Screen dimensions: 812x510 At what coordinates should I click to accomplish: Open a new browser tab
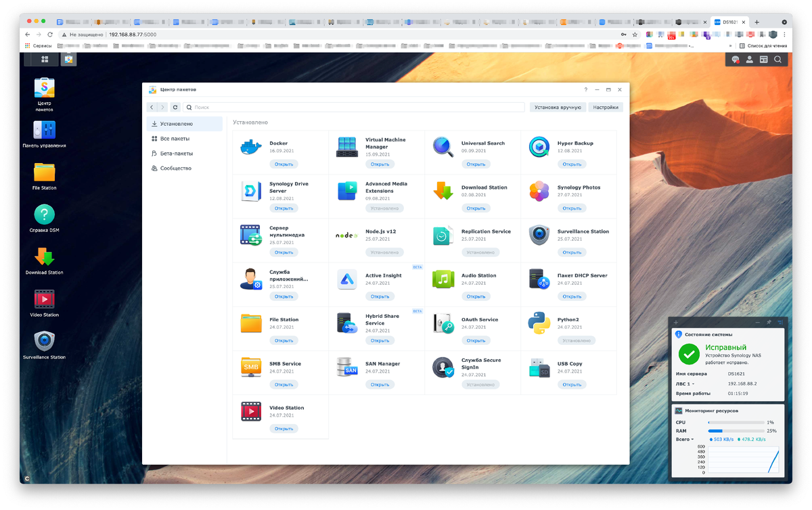[x=757, y=22]
